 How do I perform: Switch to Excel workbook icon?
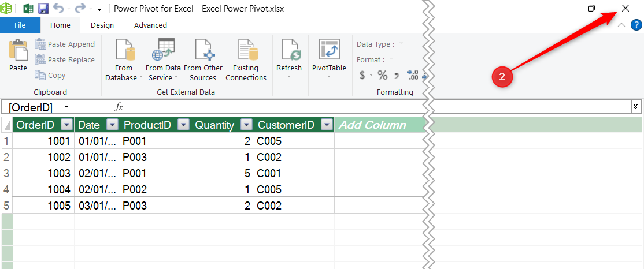tap(28, 8)
